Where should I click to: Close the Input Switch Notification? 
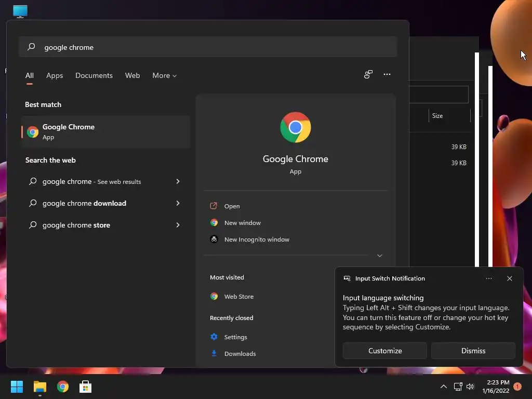509,278
